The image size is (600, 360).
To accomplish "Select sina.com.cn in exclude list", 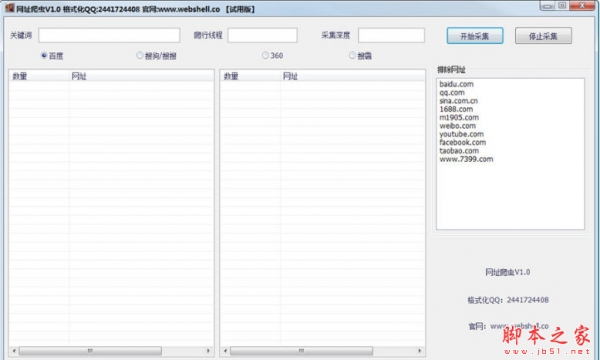I will tap(458, 101).
